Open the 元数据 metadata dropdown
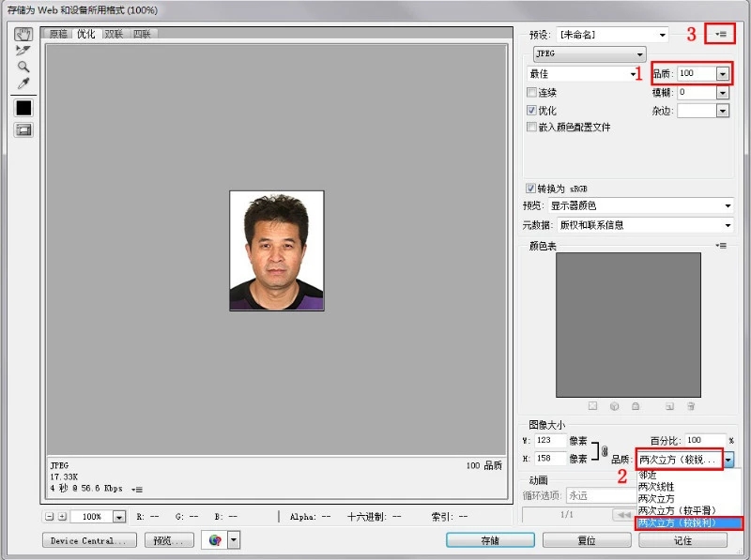This screenshot has width=751, height=560. coord(645,225)
